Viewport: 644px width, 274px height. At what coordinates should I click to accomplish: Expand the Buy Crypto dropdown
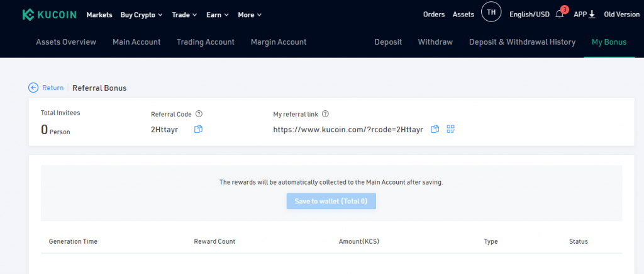click(x=142, y=15)
